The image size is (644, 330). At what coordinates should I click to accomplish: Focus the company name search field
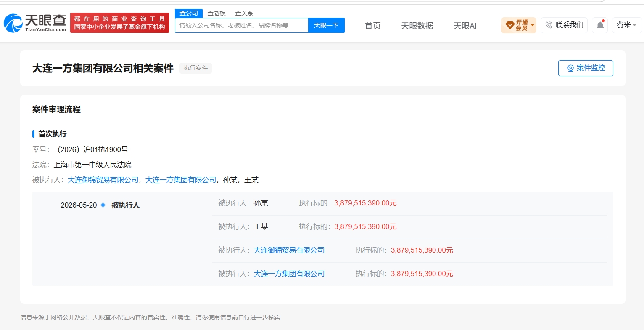[242, 25]
